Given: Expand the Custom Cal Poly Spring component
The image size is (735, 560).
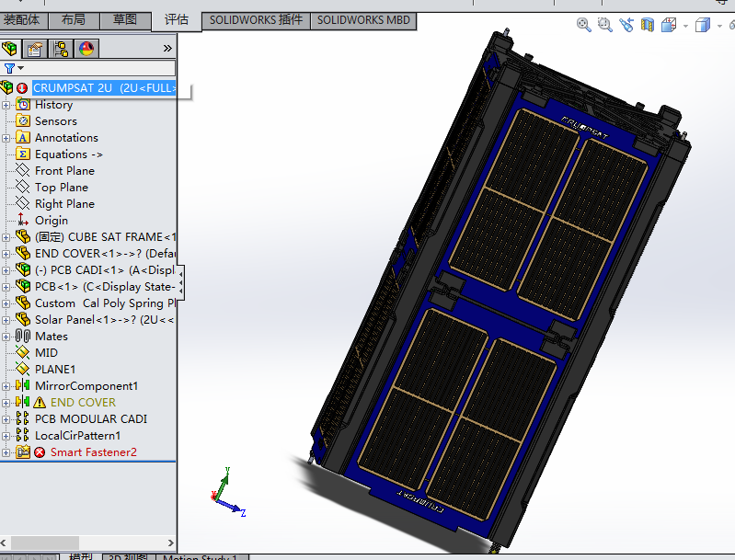Looking at the screenshot, I should [6, 303].
